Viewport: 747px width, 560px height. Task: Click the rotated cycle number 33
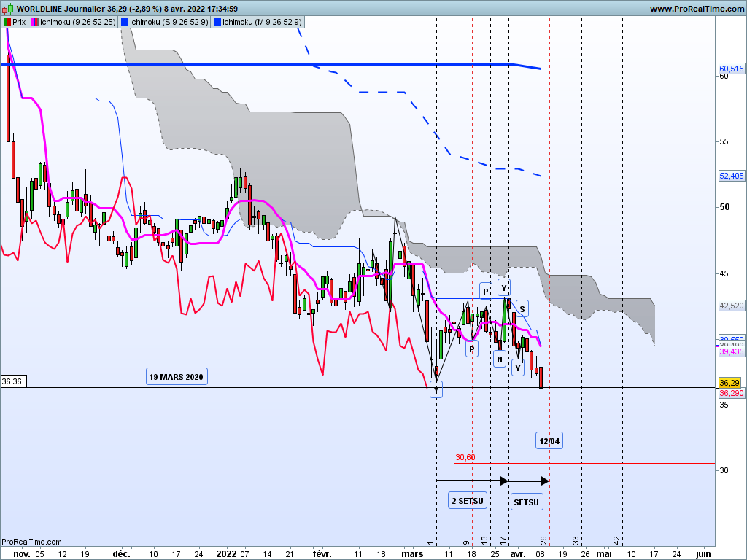576,540
